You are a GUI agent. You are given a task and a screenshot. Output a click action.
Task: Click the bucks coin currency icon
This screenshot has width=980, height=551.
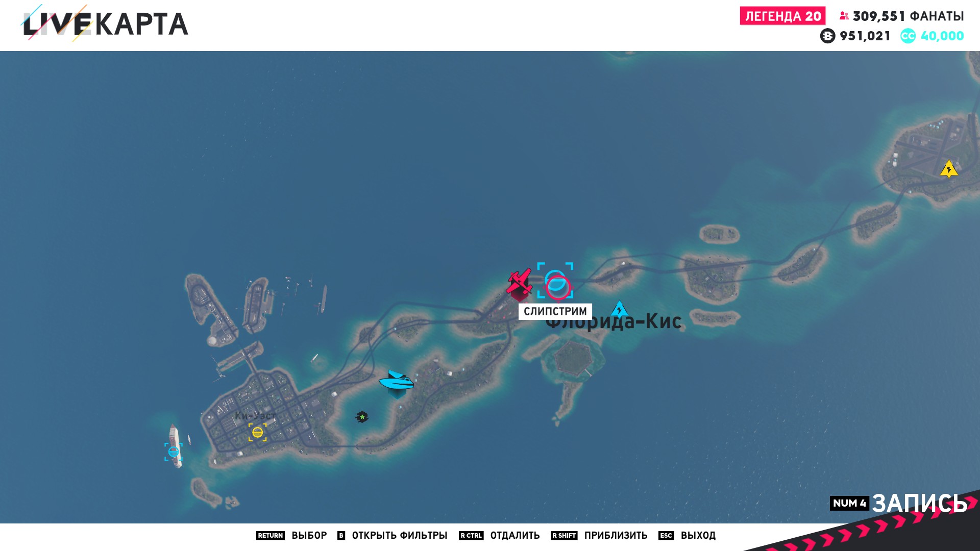827,36
